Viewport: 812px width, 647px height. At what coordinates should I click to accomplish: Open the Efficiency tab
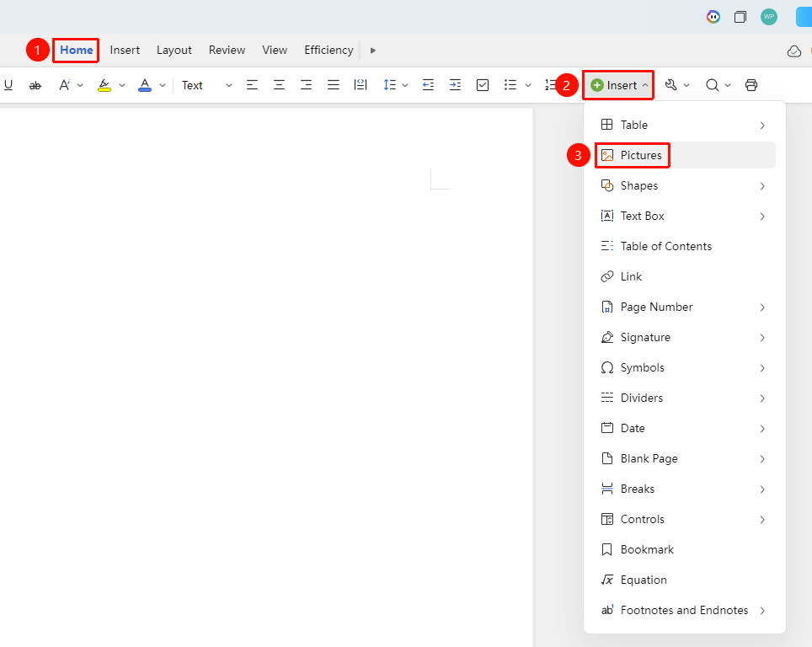pyautogui.click(x=329, y=51)
